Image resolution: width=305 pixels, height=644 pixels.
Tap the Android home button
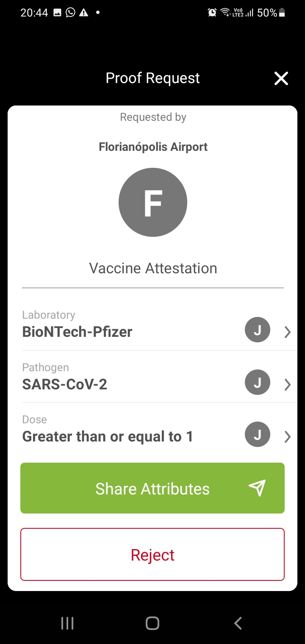click(x=152, y=623)
